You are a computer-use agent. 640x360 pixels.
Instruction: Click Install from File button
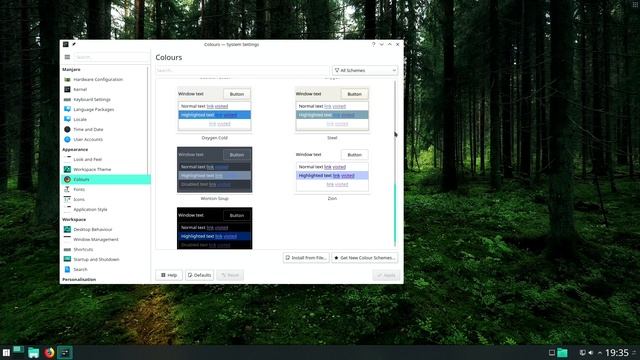306,258
